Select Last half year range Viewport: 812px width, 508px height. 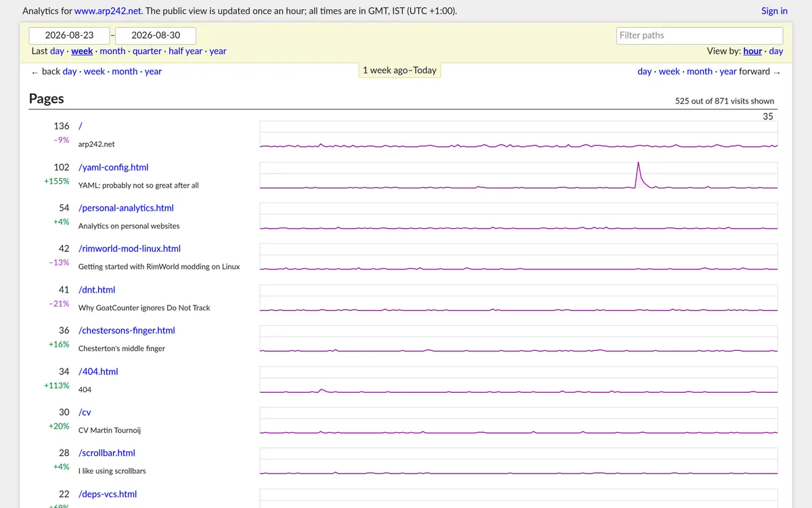[x=185, y=51]
